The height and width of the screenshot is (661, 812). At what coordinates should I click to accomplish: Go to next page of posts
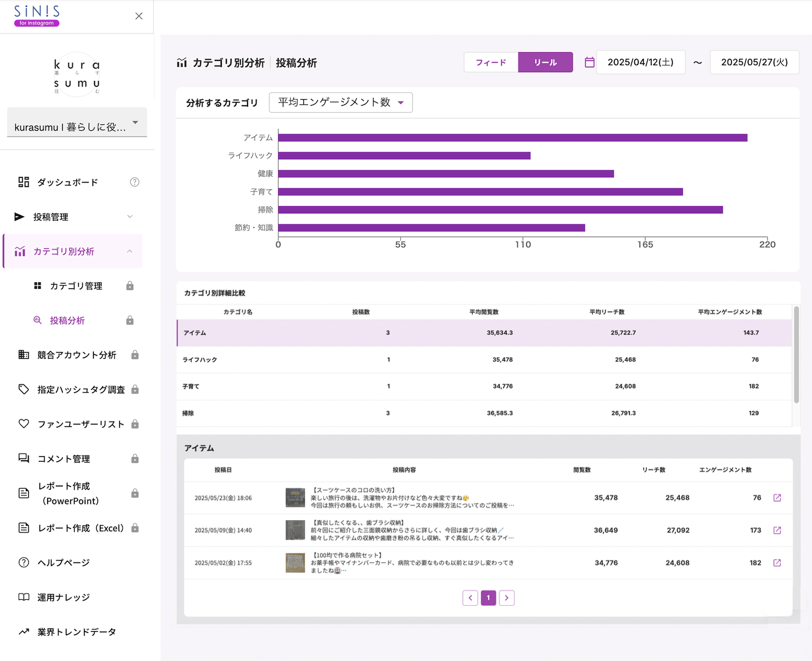pyautogui.click(x=506, y=598)
